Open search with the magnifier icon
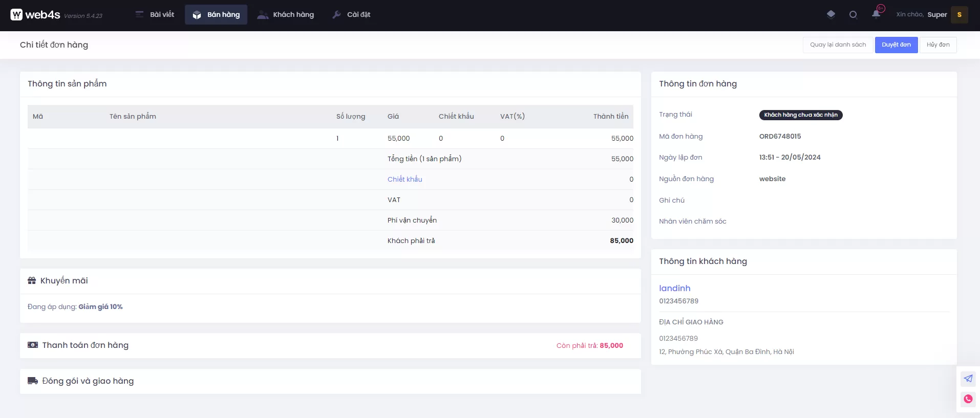This screenshot has width=980, height=418. 853,15
